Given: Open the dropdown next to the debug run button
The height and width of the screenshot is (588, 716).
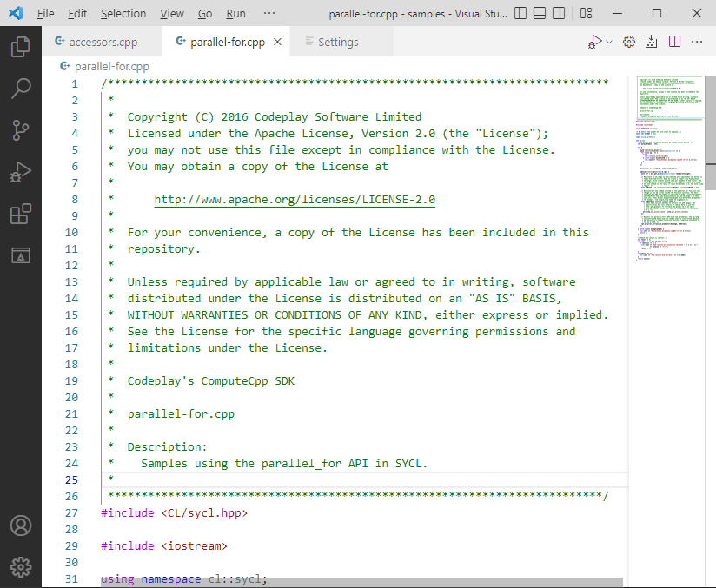Looking at the screenshot, I should (x=608, y=41).
